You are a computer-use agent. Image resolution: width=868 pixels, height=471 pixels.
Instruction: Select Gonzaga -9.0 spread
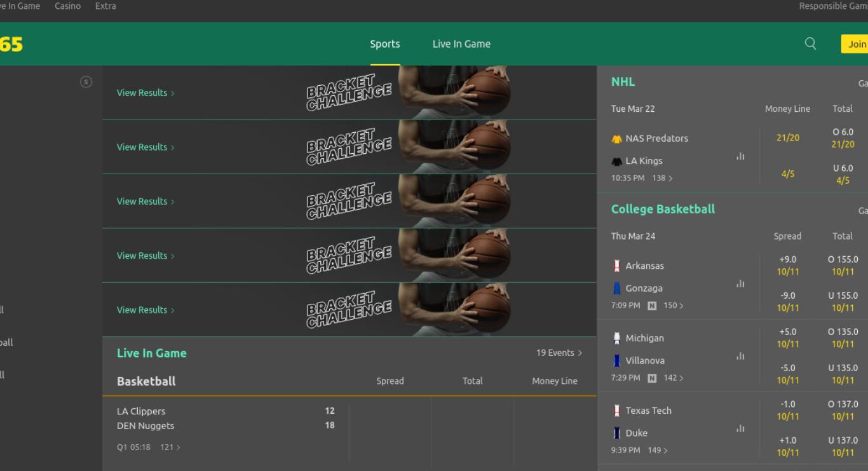(x=787, y=302)
